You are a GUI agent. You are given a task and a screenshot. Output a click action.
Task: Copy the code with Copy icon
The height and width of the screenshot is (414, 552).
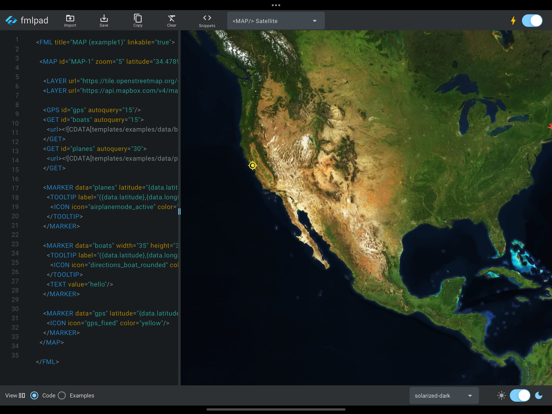138,20
